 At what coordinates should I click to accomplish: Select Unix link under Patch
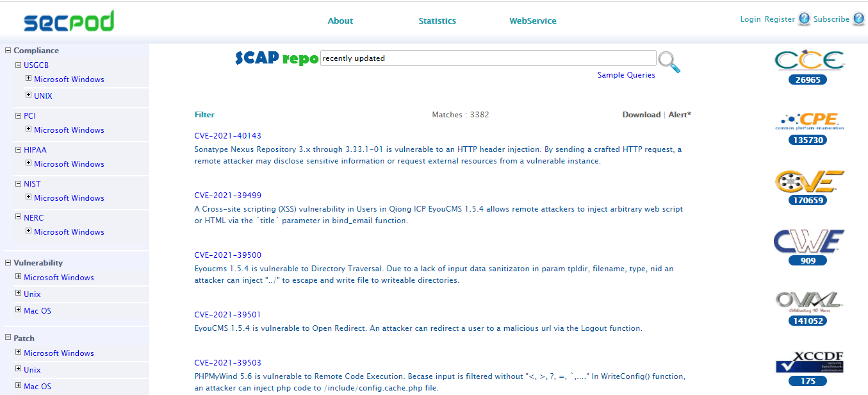tap(32, 370)
